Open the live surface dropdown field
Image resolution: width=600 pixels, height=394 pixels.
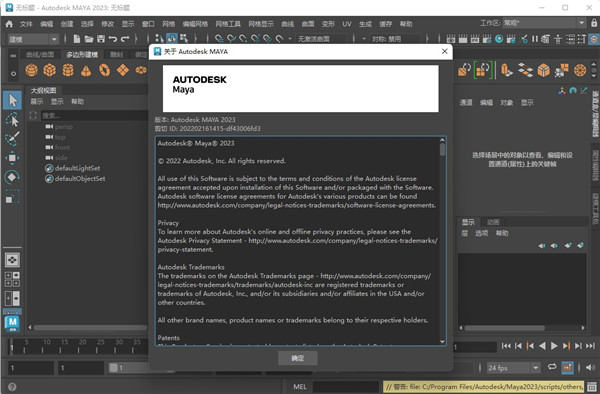[321, 39]
